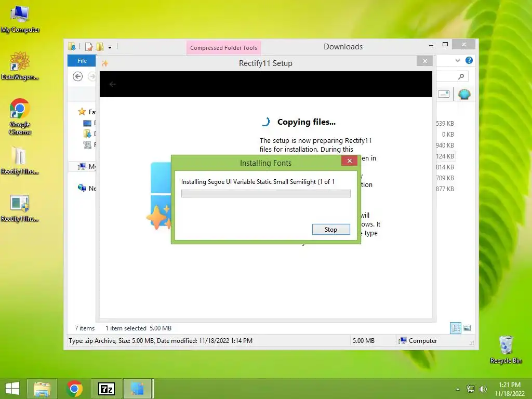Select the Rectify11Ins installer executable desktop icon
This screenshot has height=399, width=532.
click(20, 208)
